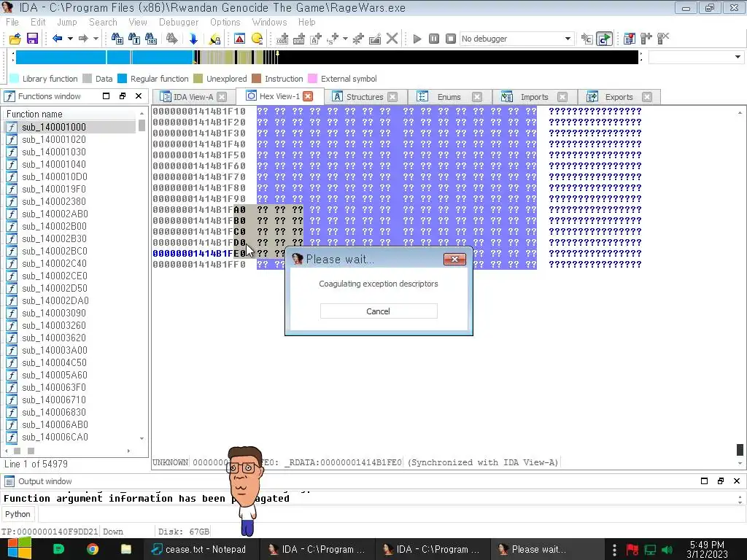Select function sub_140001020
The height and width of the screenshot is (560, 747).
pyautogui.click(x=54, y=139)
